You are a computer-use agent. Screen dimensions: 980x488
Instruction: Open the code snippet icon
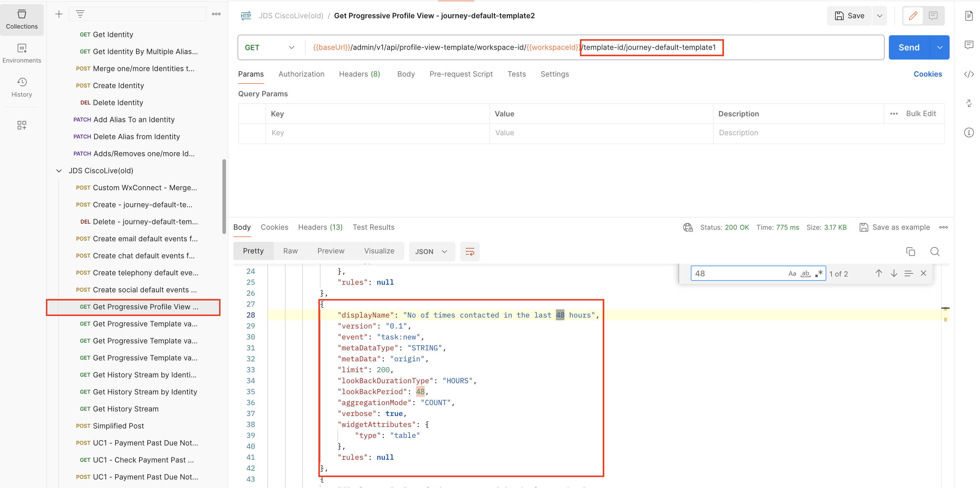coord(968,74)
